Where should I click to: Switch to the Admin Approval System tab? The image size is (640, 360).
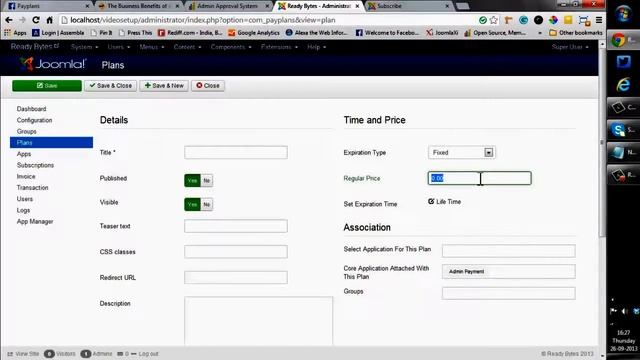click(x=228, y=6)
